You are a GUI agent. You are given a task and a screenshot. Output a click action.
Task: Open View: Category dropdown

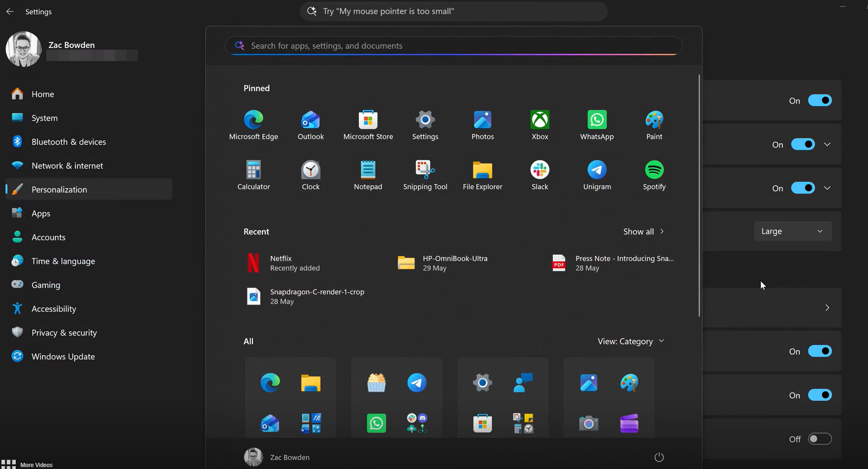(631, 341)
